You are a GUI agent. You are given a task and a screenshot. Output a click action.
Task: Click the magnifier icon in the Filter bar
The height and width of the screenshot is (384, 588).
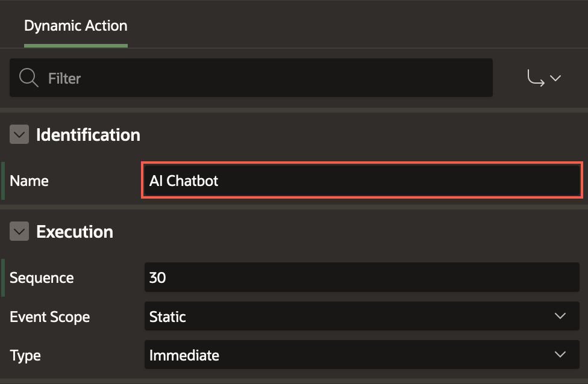coord(29,78)
